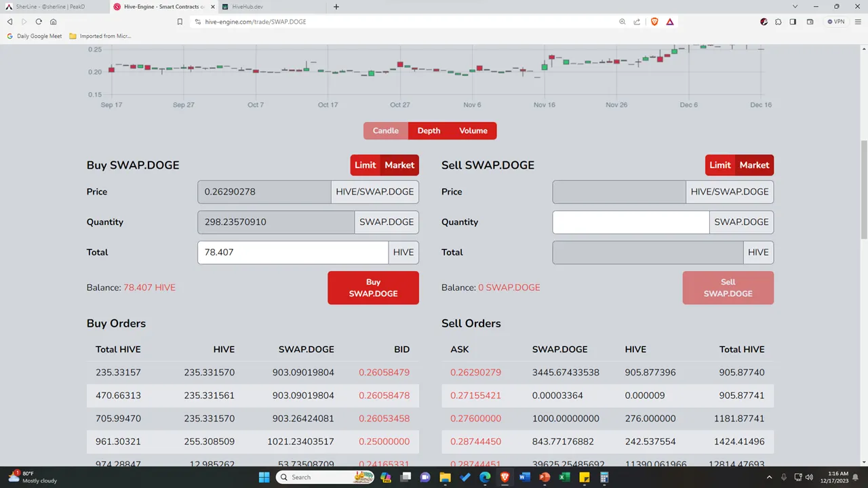The image size is (868, 488).
Task: Switch chart to Candle view
Action: point(386,131)
